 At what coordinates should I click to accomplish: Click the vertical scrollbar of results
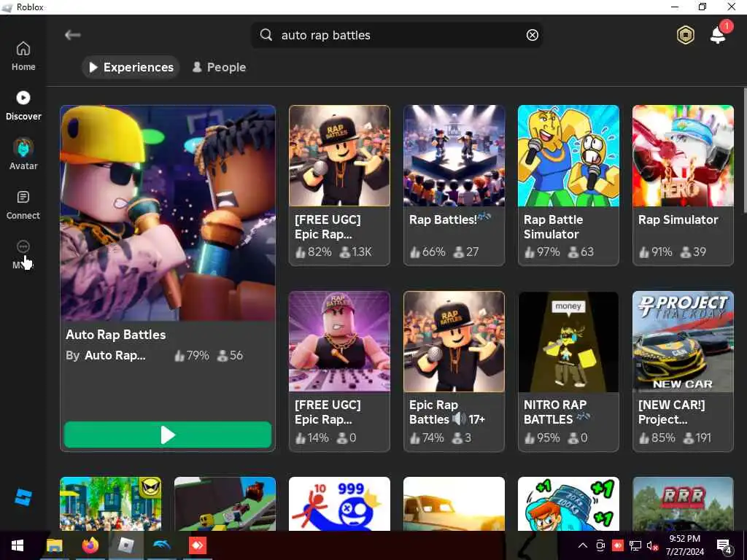pyautogui.click(x=745, y=150)
